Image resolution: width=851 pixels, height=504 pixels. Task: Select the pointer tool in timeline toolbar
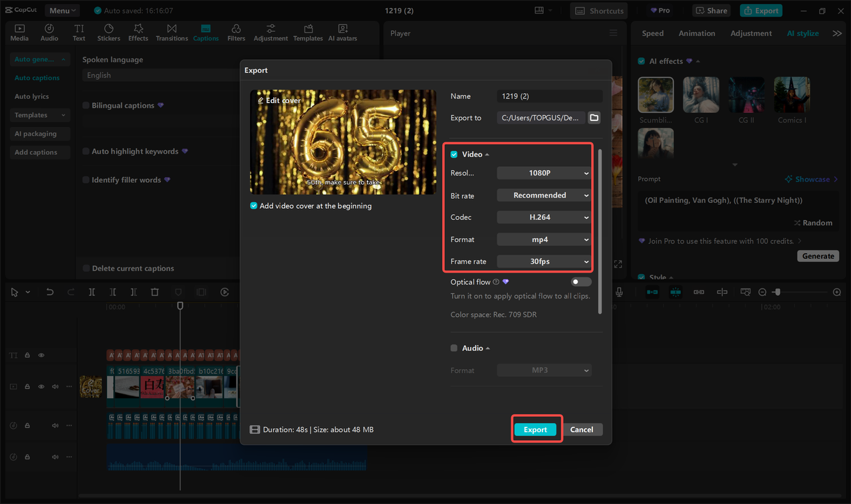click(x=15, y=292)
